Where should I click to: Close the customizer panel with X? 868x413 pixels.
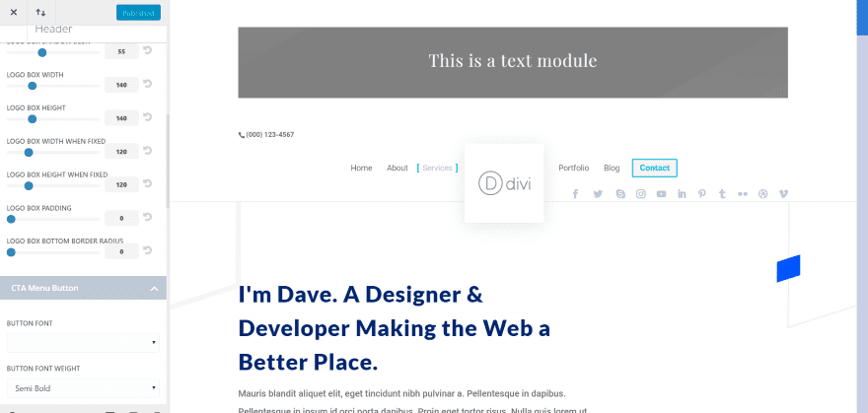tap(14, 13)
